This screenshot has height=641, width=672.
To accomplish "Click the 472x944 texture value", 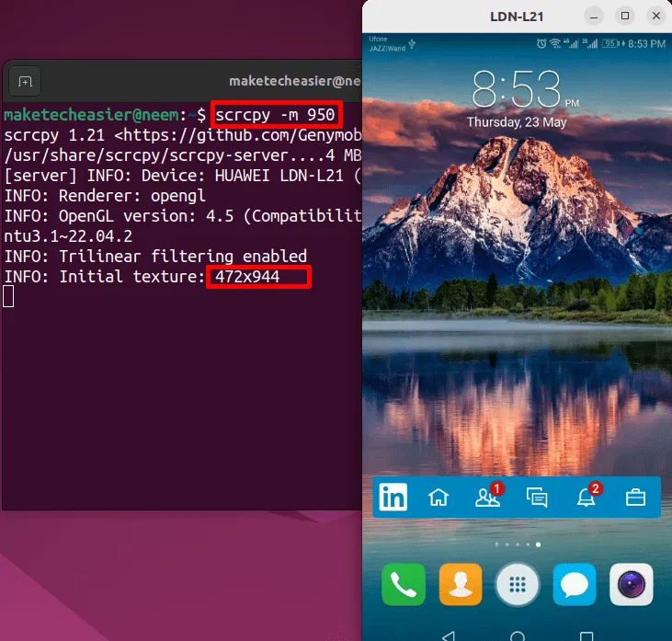I will [247, 277].
